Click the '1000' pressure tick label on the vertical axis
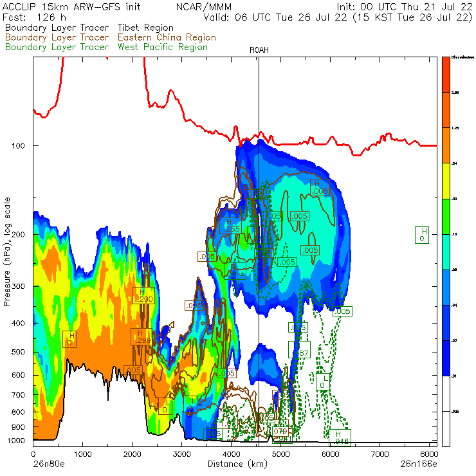 point(16,441)
